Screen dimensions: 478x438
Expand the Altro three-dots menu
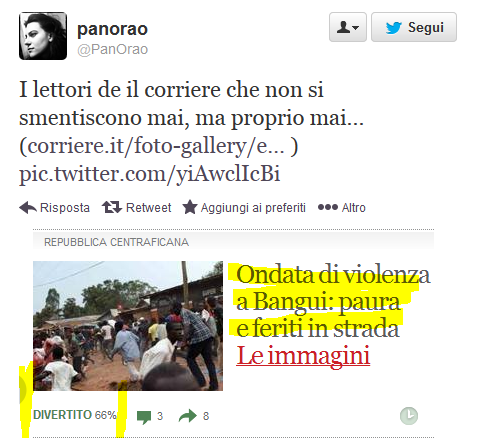tap(328, 207)
